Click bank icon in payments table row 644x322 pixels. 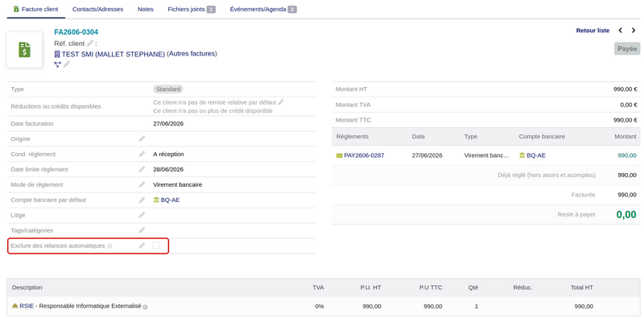[522, 155]
